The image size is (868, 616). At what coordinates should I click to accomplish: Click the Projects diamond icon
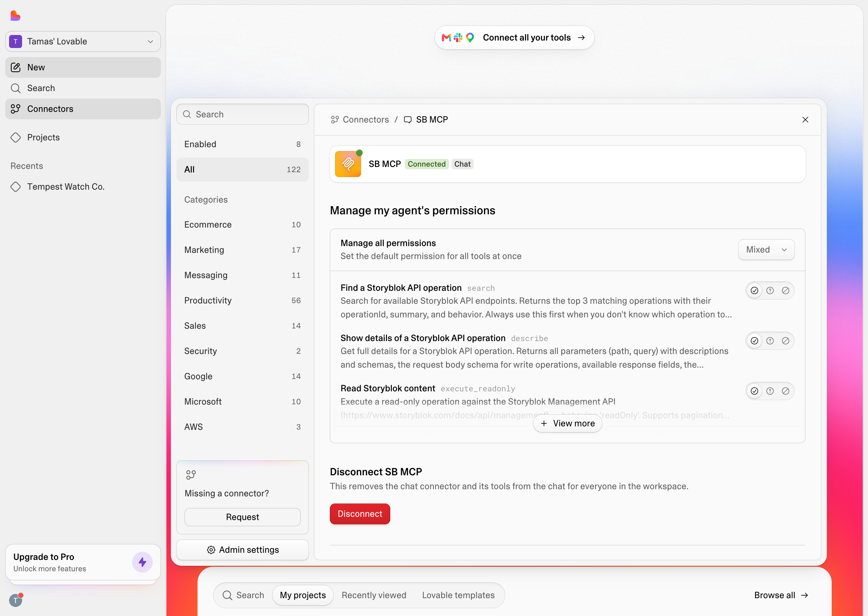(x=16, y=137)
